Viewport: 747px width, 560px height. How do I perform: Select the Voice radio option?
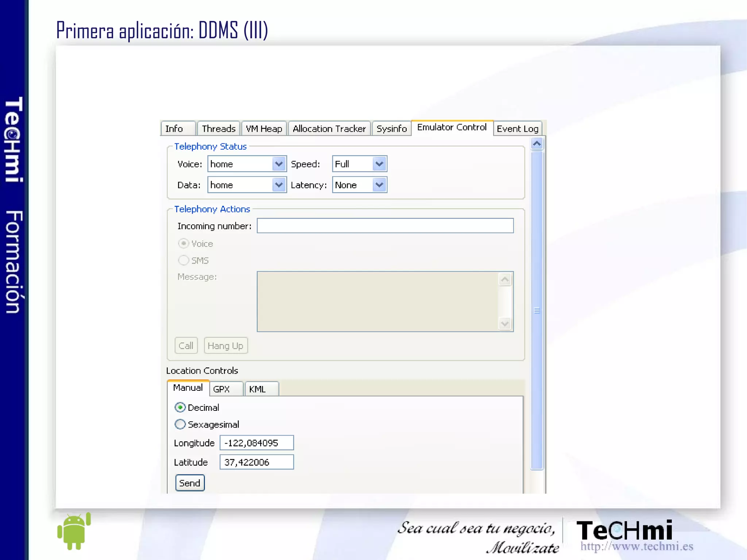pos(183,243)
